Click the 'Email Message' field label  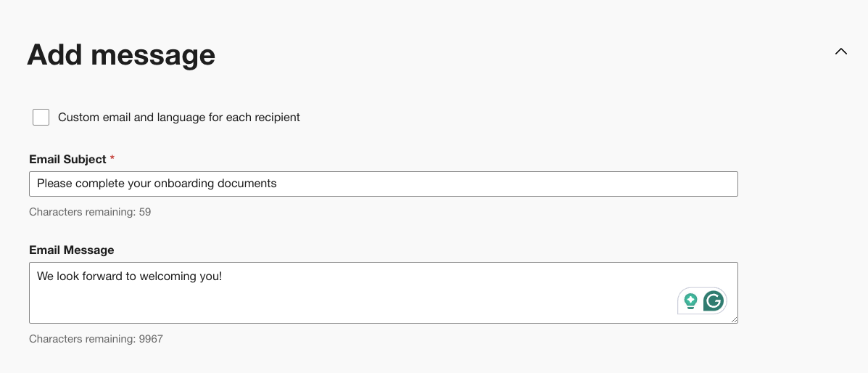point(72,250)
